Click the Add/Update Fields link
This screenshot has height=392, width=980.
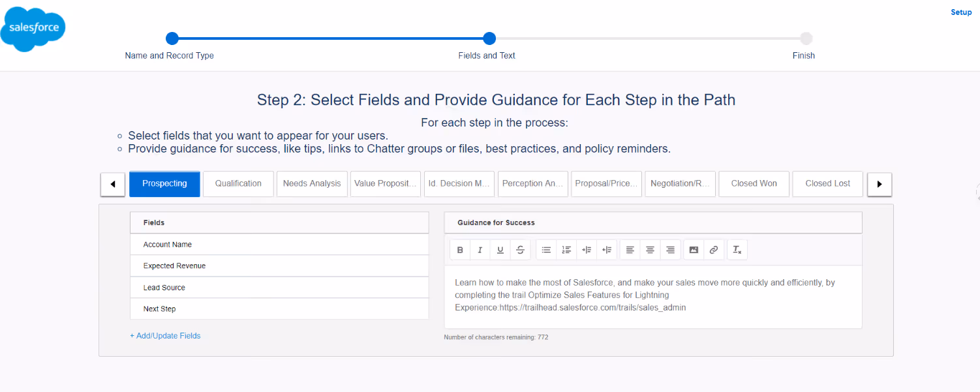tap(165, 335)
